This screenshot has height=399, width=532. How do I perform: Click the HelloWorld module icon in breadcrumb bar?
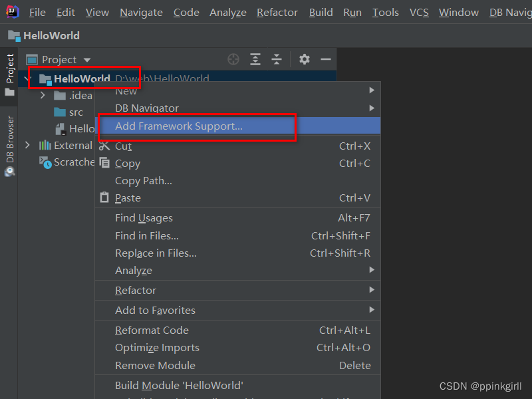(14, 36)
